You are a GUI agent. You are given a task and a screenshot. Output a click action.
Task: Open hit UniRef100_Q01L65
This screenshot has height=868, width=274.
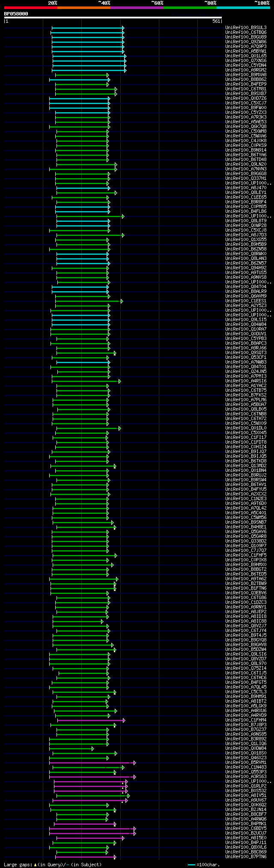pyautogui.click(x=246, y=56)
